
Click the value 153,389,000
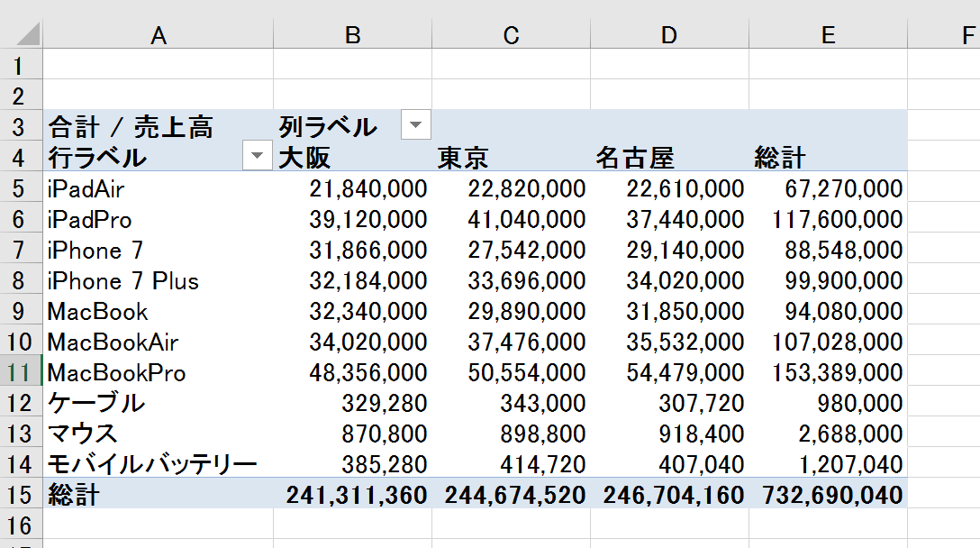click(838, 373)
